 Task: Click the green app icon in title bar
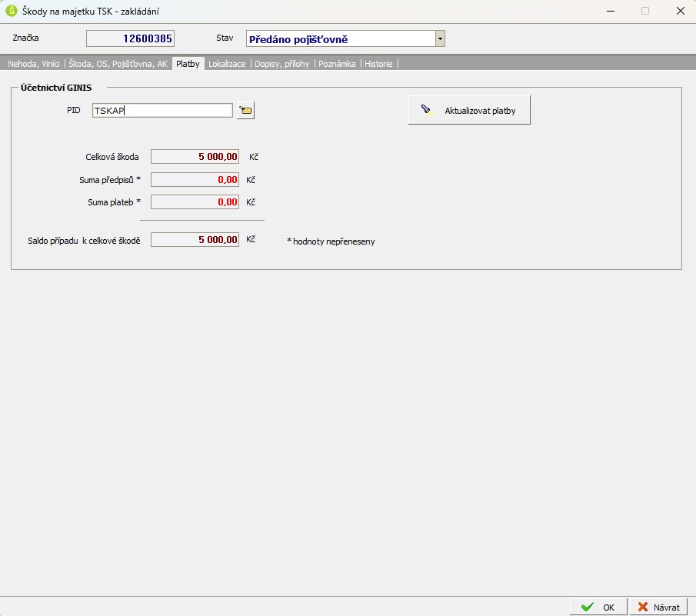point(12,12)
